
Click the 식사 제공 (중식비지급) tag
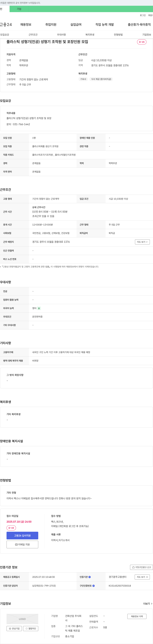(101, 79)
